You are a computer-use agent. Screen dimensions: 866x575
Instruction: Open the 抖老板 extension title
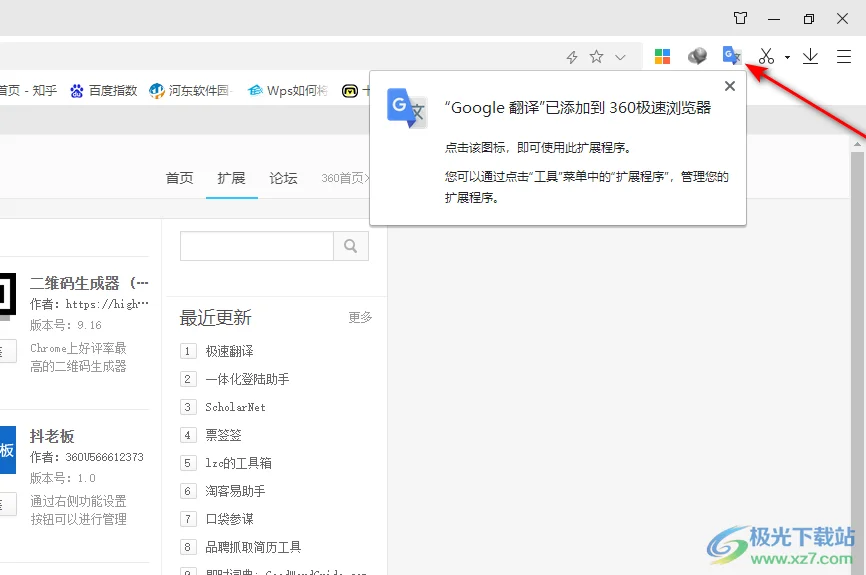tap(52, 436)
